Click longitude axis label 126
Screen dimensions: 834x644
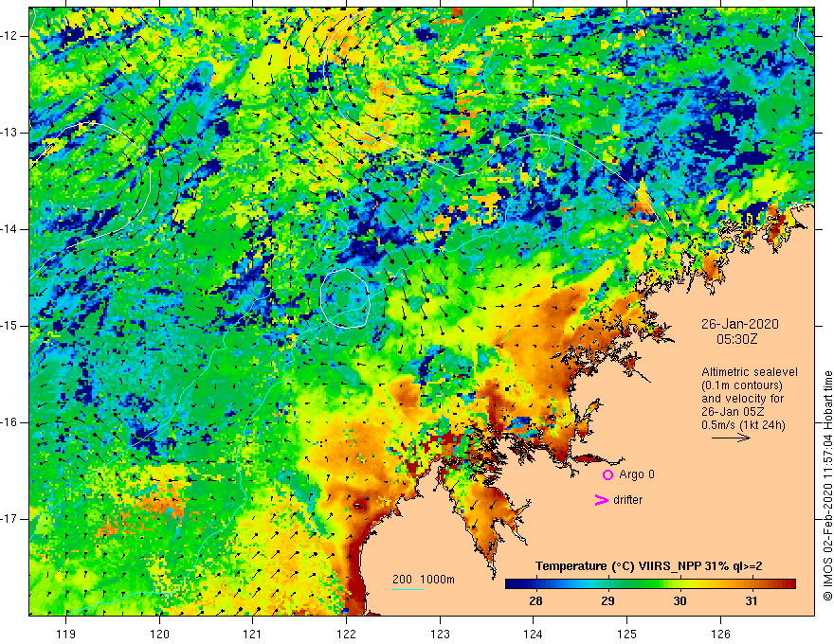(720, 634)
